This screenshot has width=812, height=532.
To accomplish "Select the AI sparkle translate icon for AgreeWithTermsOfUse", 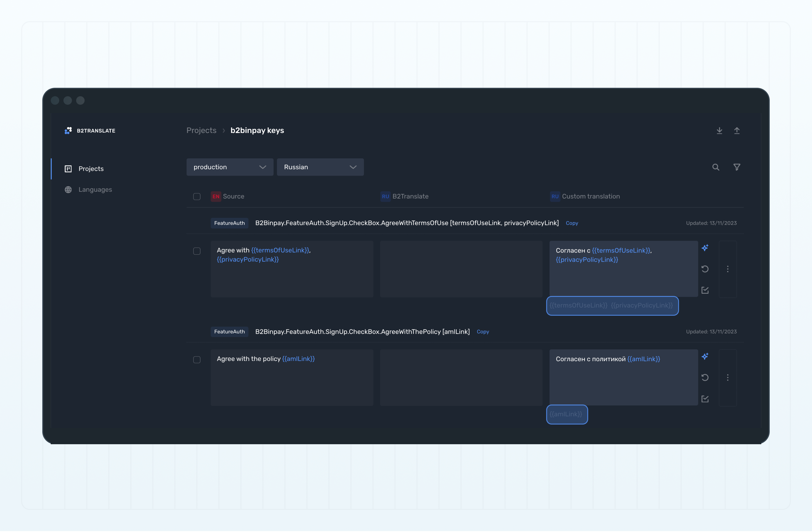I will [x=705, y=248].
